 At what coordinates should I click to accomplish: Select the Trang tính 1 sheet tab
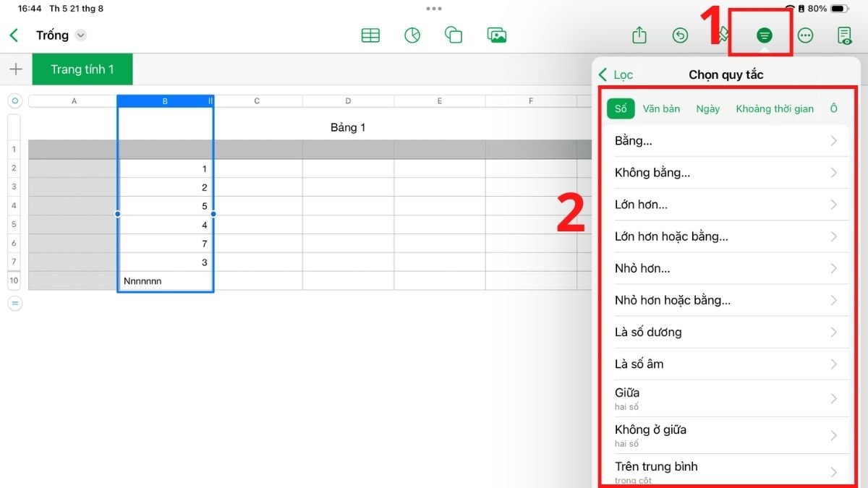[82, 69]
